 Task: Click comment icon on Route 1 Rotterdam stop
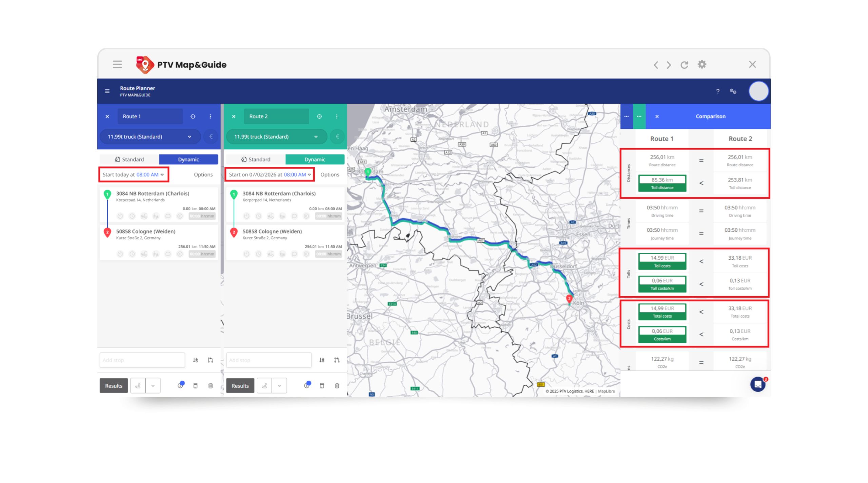[x=168, y=216]
